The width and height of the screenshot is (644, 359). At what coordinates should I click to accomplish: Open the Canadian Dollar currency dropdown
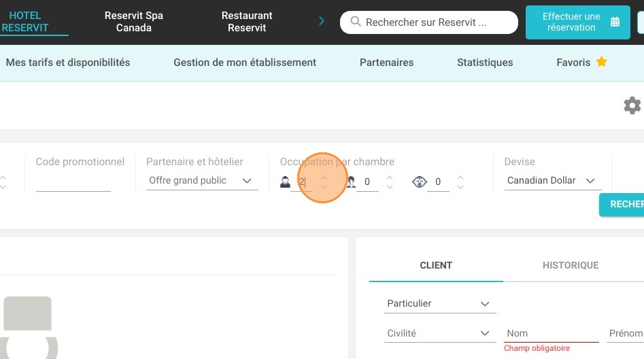tap(553, 181)
